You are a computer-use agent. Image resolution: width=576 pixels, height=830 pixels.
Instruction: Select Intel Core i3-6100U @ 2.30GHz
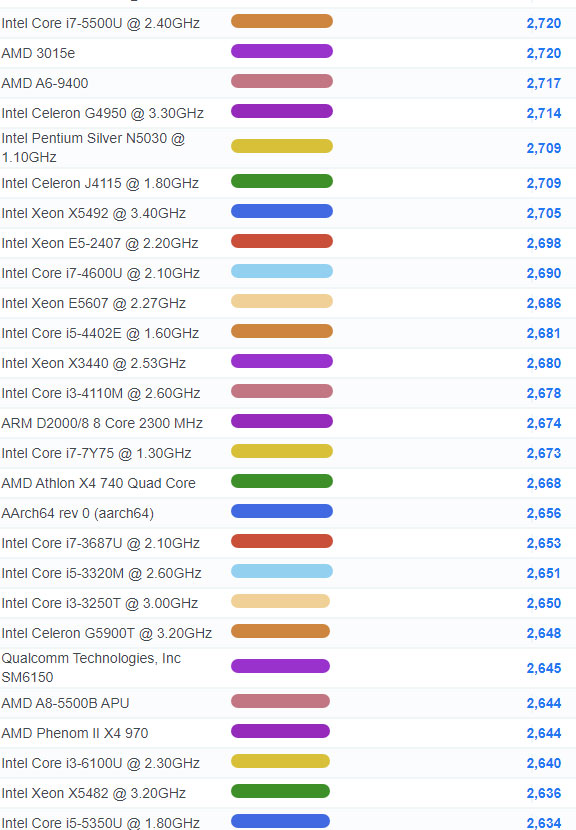pyautogui.click(x=101, y=763)
